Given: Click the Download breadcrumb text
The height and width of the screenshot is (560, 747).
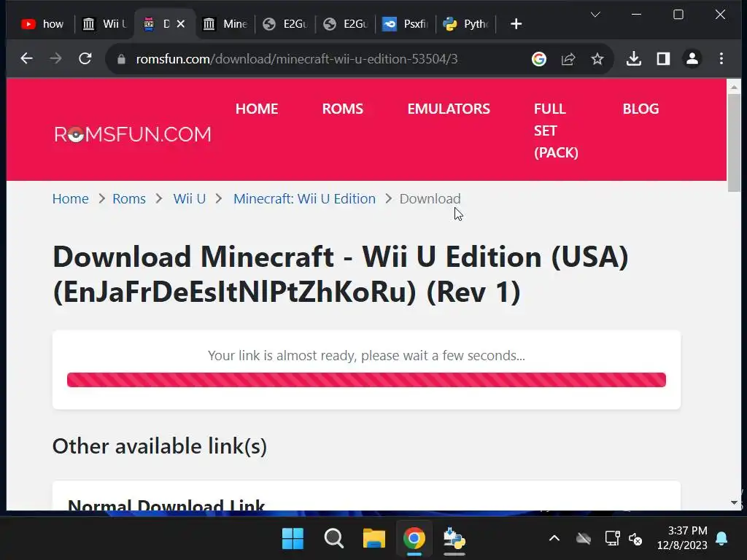Looking at the screenshot, I should 430,198.
